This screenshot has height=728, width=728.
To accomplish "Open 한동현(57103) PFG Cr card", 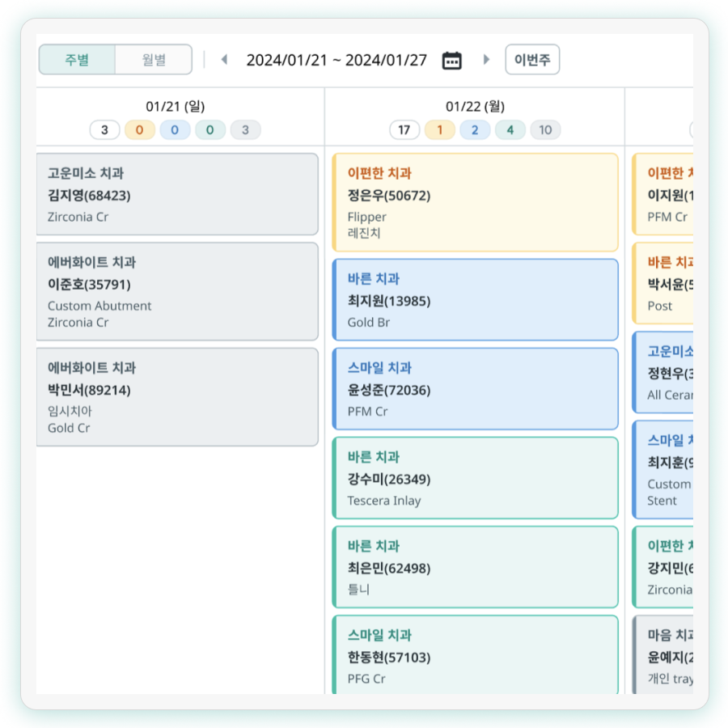I will pos(475,655).
